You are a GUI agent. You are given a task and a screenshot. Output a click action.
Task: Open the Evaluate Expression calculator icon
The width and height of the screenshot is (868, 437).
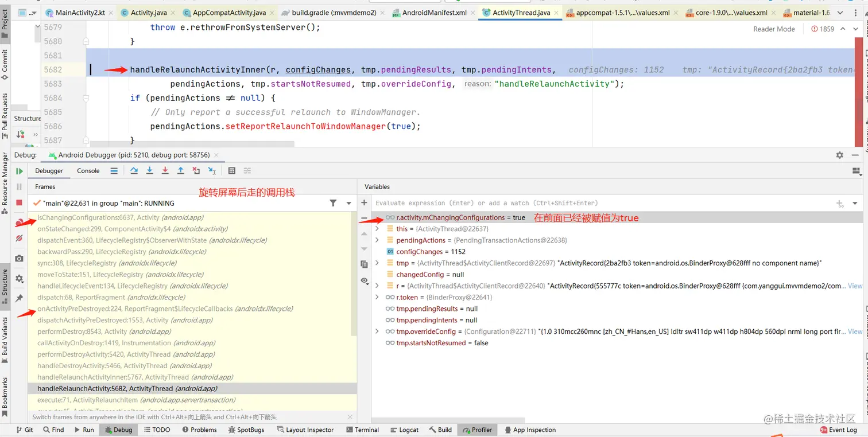point(231,171)
